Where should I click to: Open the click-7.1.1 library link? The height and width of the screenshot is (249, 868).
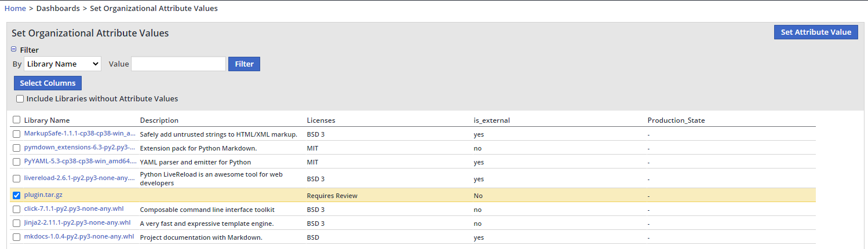click(x=74, y=209)
